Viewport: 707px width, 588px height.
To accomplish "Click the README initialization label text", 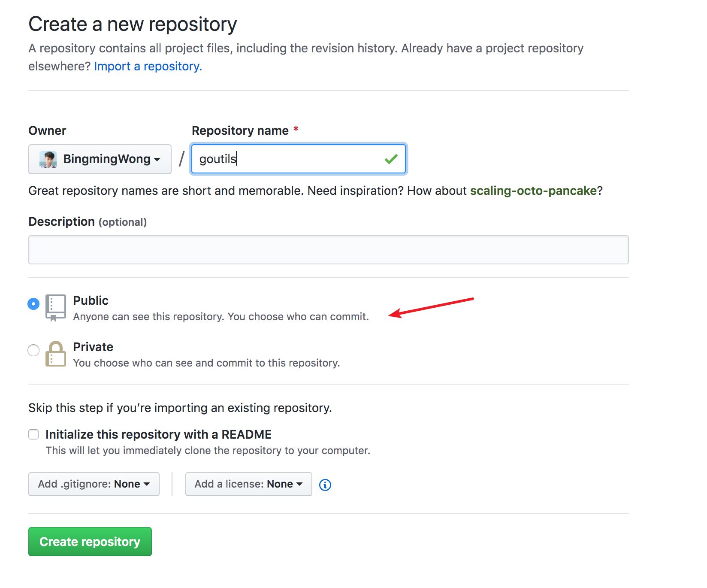I will point(158,434).
